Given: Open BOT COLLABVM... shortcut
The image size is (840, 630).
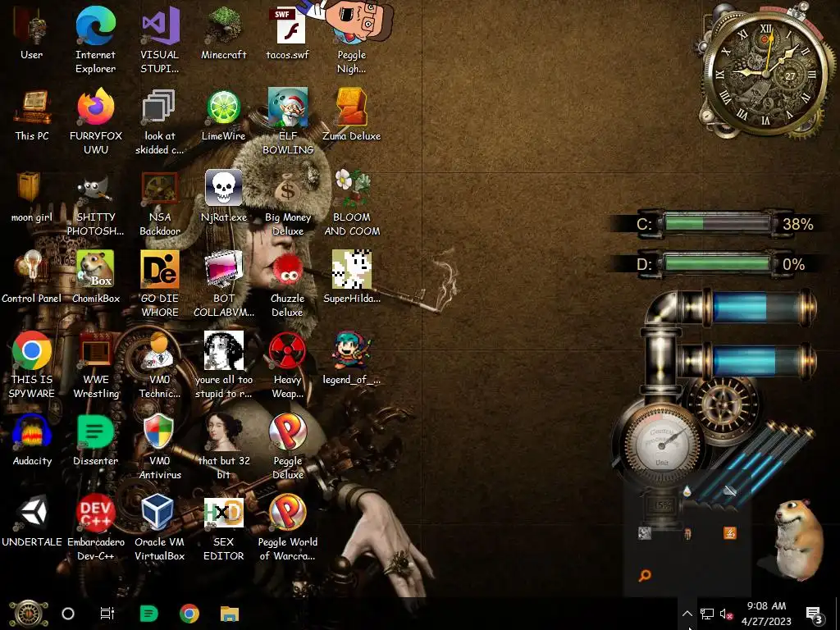Looking at the screenshot, I should pos(223,284).
